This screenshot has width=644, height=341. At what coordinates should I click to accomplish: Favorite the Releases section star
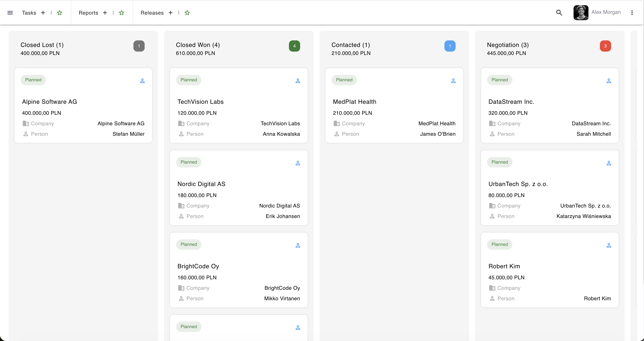click(x=187, y=13)
